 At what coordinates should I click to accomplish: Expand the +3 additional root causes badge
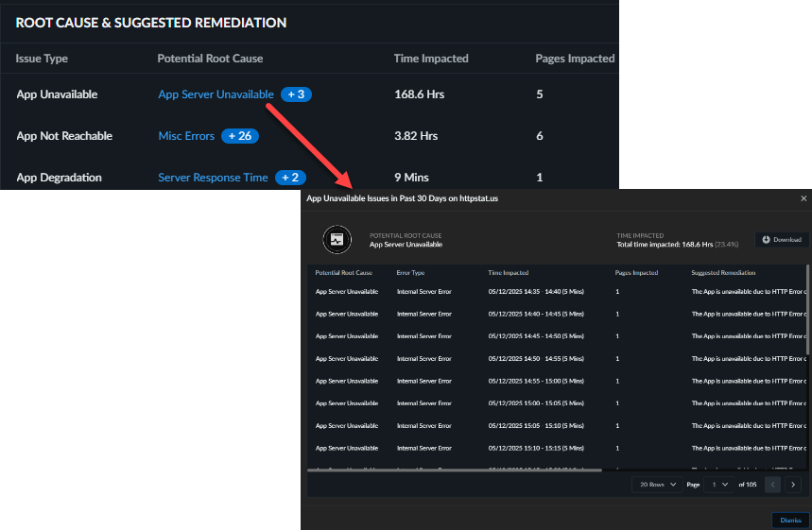pos(296,94)
